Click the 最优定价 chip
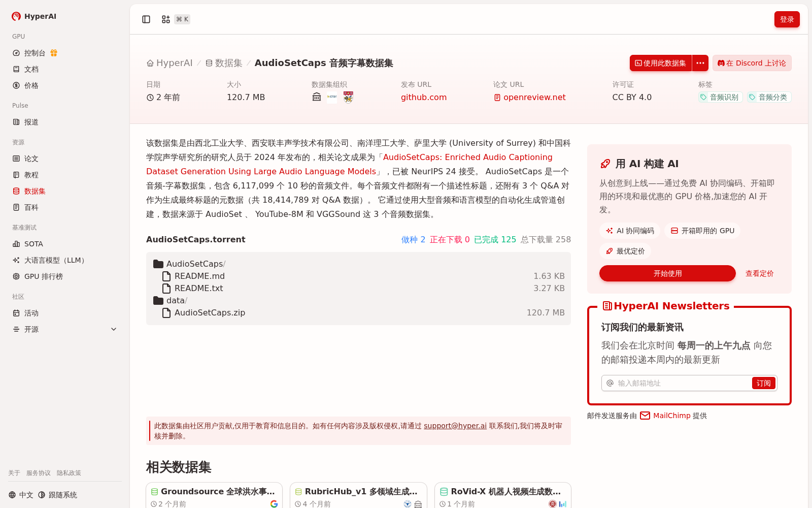The height and width of the screenshot is (508, 812). click(625, 251)
